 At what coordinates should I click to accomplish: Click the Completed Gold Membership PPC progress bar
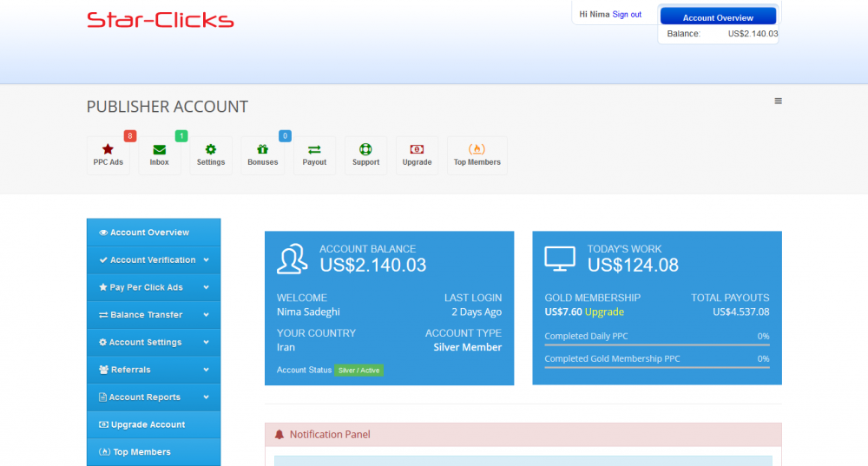tap(657, 367)
